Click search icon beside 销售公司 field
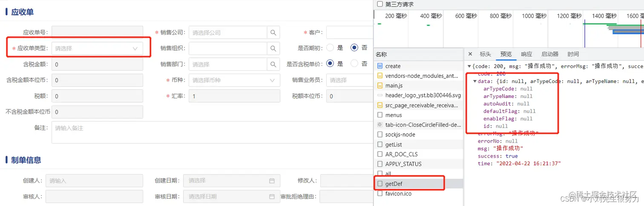Screen dimensions: 644x206 coord(273,32)
